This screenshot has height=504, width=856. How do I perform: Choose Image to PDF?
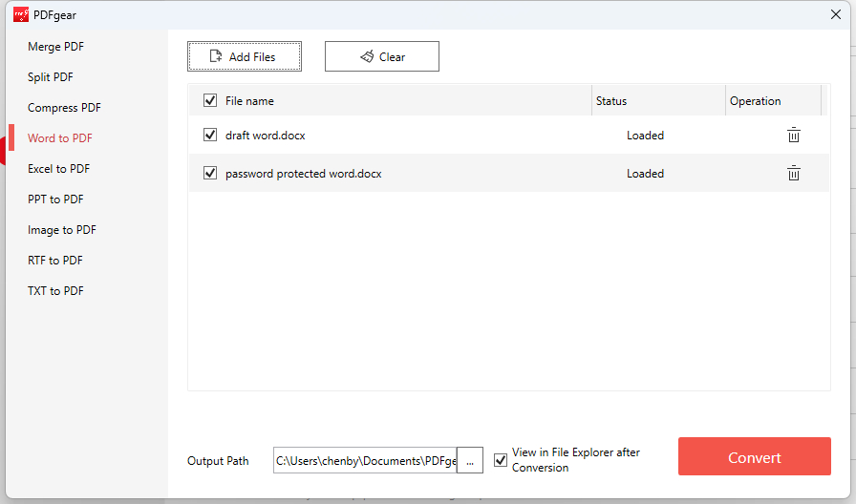click(62, 230)
